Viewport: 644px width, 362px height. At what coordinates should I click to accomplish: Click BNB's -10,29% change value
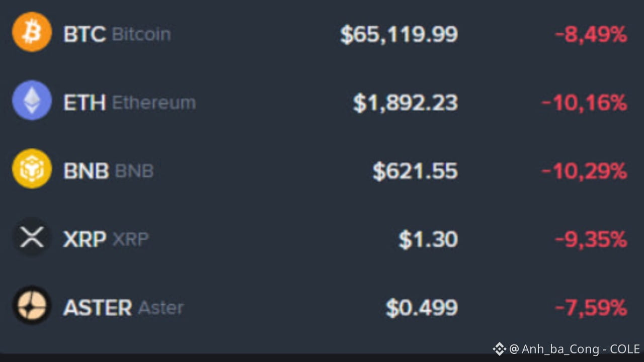pyautogui.click(x=584, y=171)
